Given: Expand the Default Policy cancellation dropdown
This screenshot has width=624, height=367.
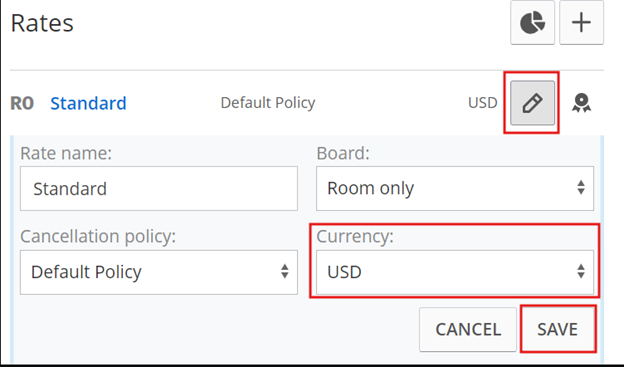Looking at the screenshot, I should pyautogui.click(x=159, y=272).
